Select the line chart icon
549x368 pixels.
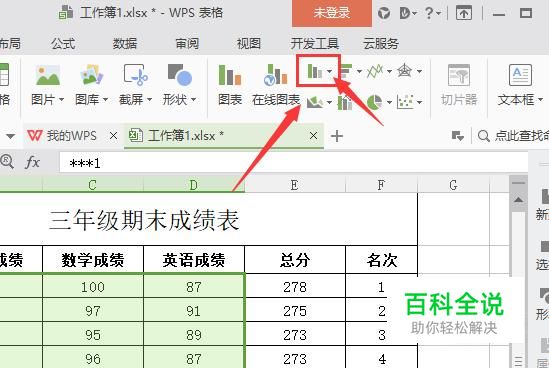(x=375, y=71)
